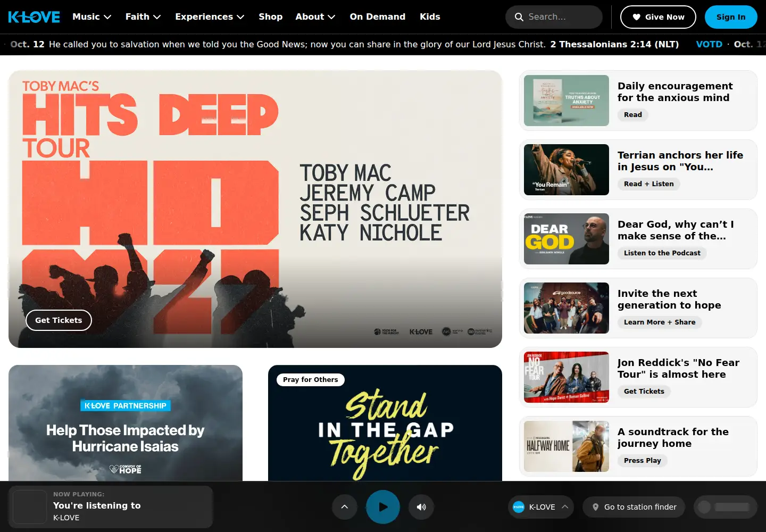Click Press Play for soundtrack article
Image resolution: width=766 pixels, height=532 pixels.
point(643,461)
